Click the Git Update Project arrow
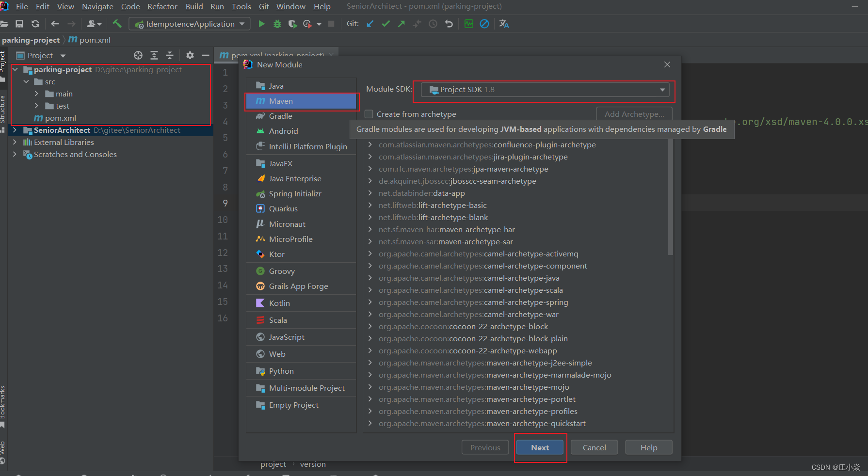The width and height of the screenshot is (868, 476). 370,24
